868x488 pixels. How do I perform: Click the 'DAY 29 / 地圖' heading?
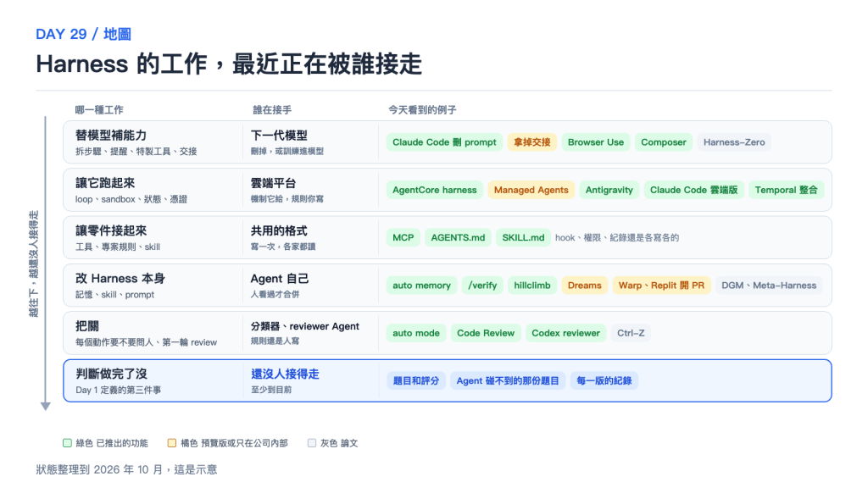84,34
